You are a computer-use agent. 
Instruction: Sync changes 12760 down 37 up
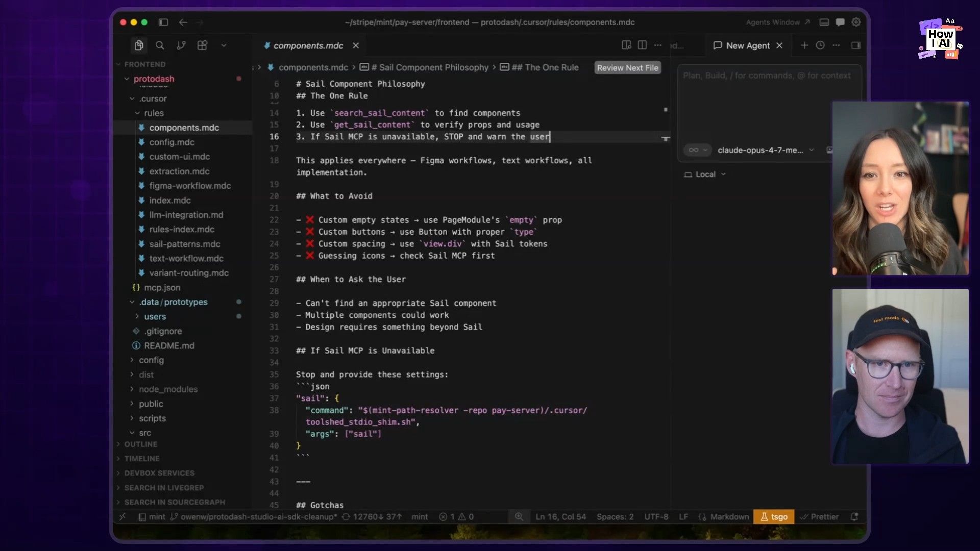(372, 517)
